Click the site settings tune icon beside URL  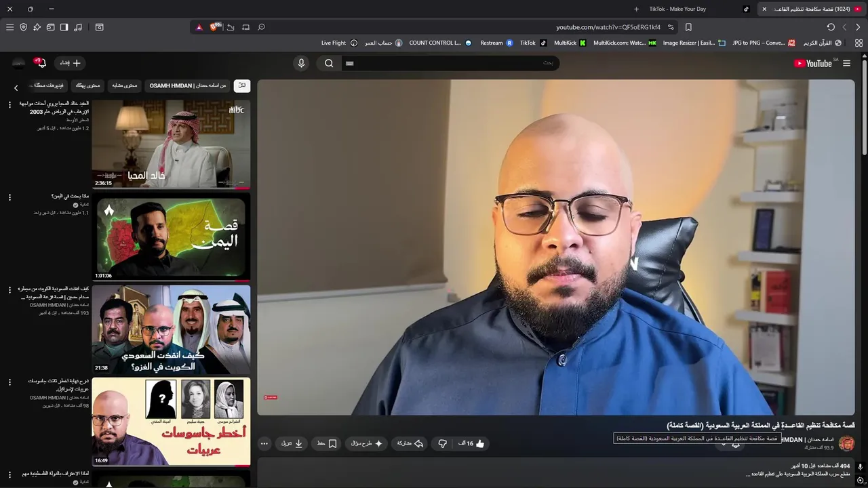[x=671, y=27]
